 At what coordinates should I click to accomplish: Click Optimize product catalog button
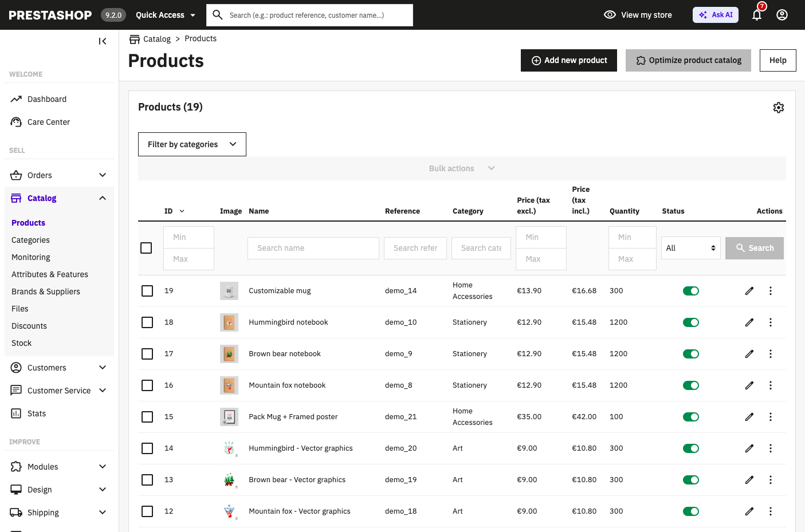pos(688,60)
